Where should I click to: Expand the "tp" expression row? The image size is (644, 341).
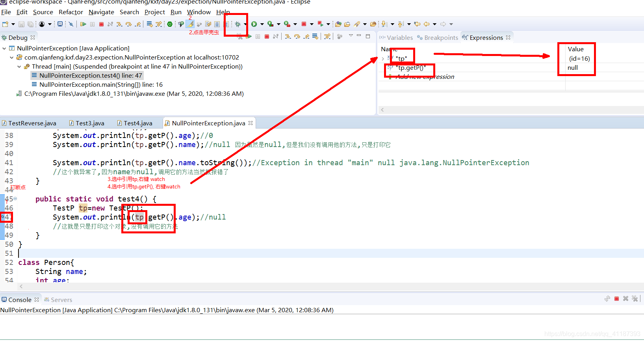(x=383, y=58)
